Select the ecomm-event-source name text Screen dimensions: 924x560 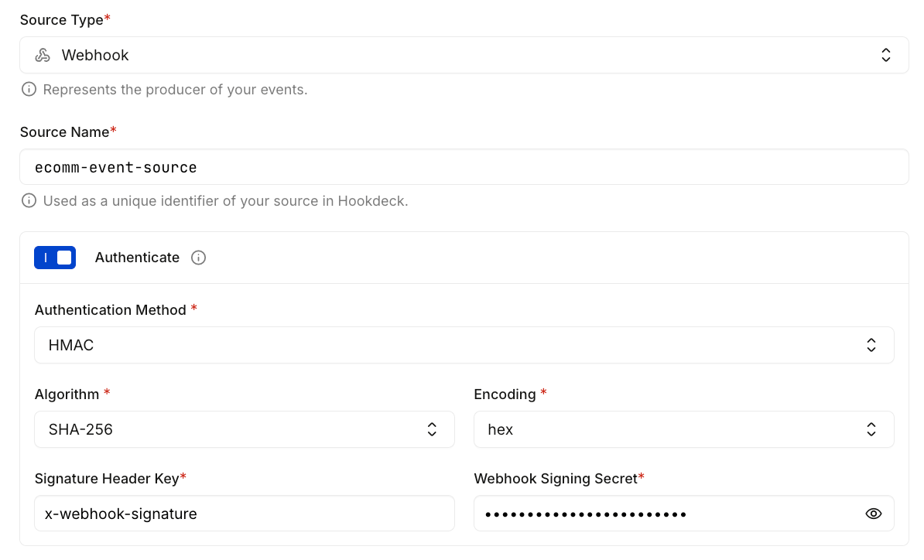pyautogui.click(x=116, y=167)
